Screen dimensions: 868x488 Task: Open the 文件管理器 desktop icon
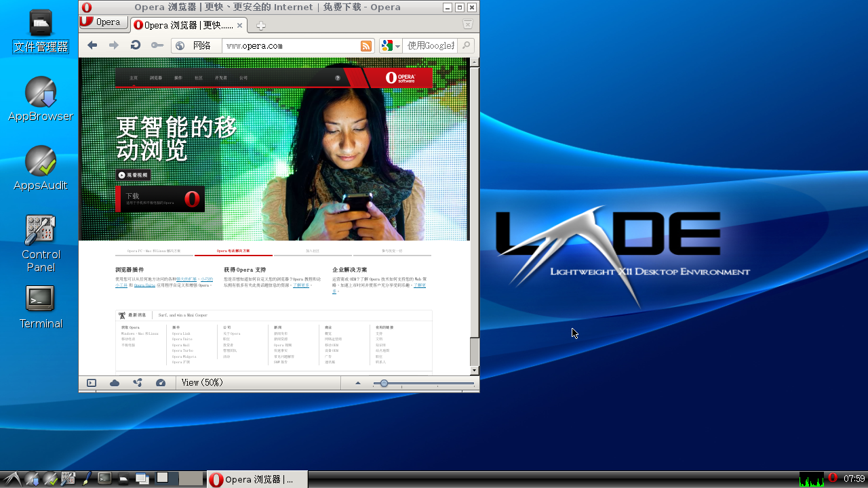(41, 32)
